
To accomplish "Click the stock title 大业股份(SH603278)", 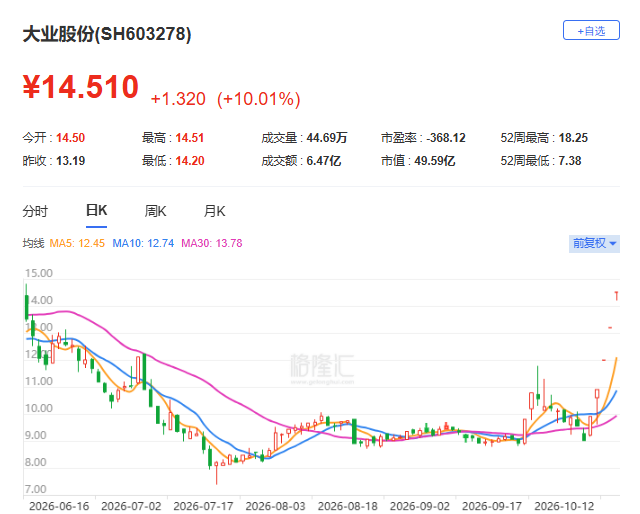I will (x=107, y=34).
